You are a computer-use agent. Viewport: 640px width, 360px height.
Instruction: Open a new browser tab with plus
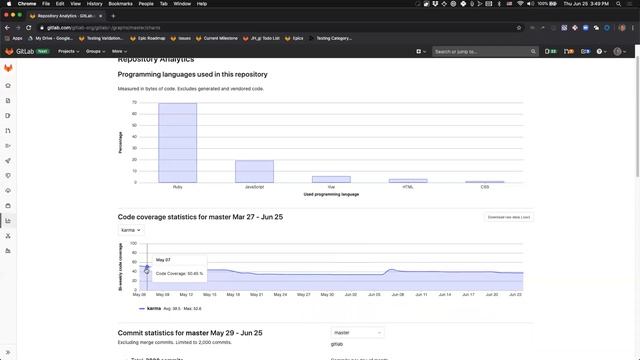click(113, 16)
